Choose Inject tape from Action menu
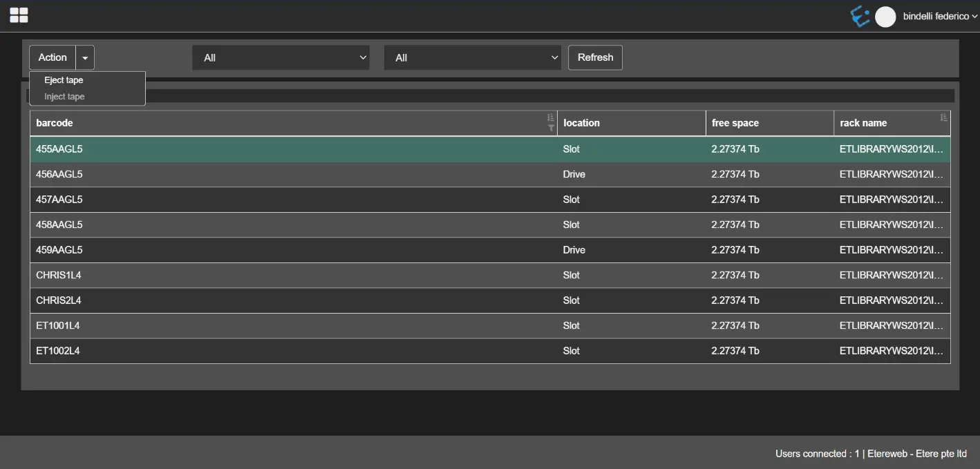The image size is (980, 469). (x=64, y=97)
